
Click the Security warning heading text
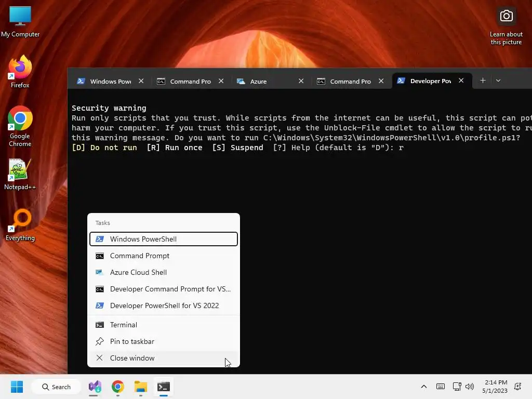coord(109,108)
